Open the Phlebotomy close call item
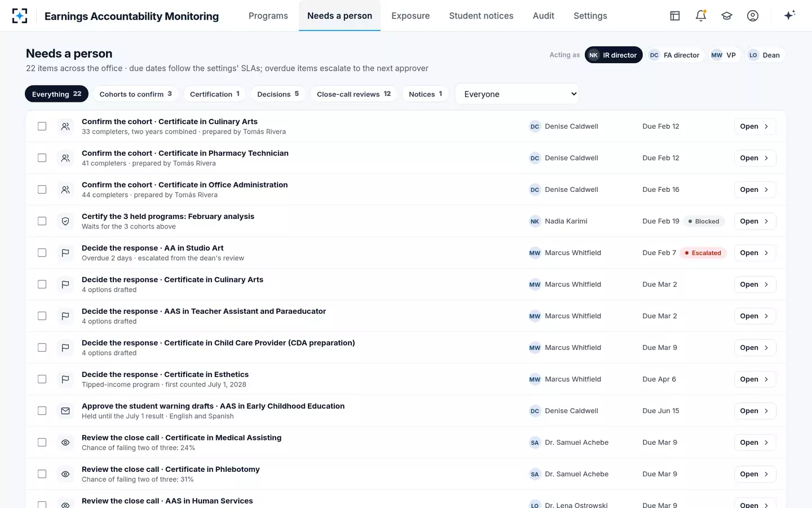Viewport: 812px width, 508px height. pos(755,474)
